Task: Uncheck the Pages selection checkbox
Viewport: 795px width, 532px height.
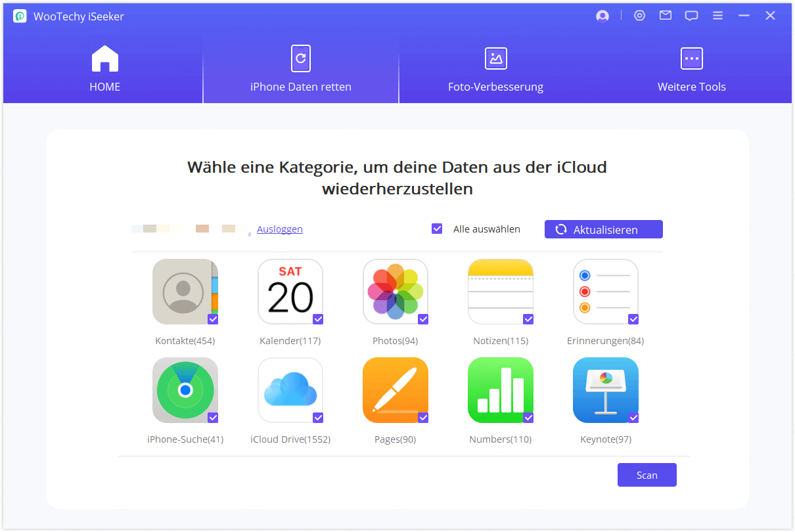Action: [423, 418]
